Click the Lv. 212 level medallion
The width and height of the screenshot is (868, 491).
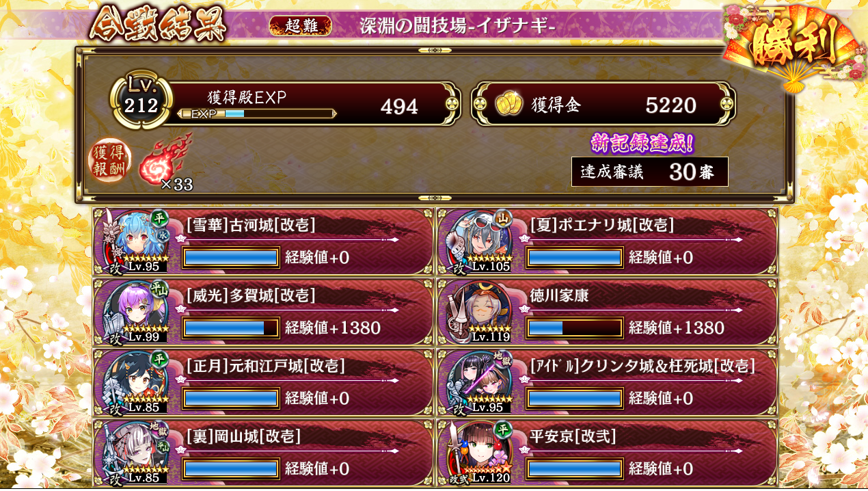141,101
